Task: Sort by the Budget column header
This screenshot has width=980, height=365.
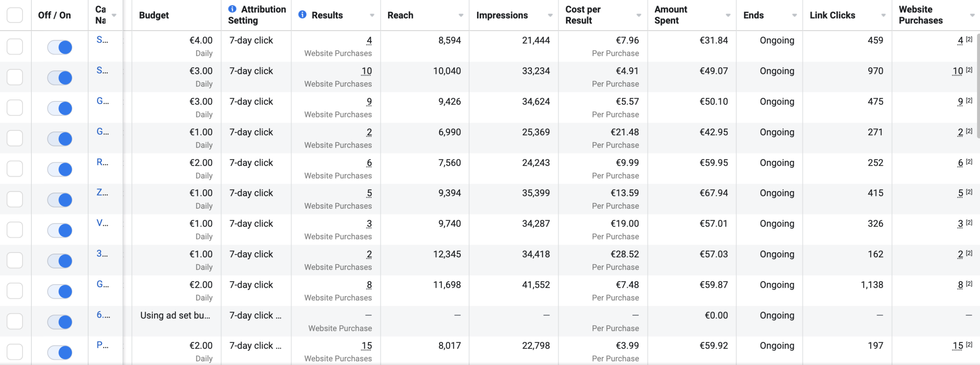Action: click(154, 15)
